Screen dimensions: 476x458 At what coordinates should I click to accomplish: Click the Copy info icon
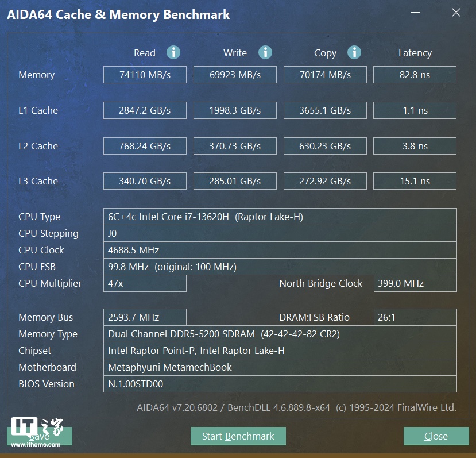click(x=354, y=53)
